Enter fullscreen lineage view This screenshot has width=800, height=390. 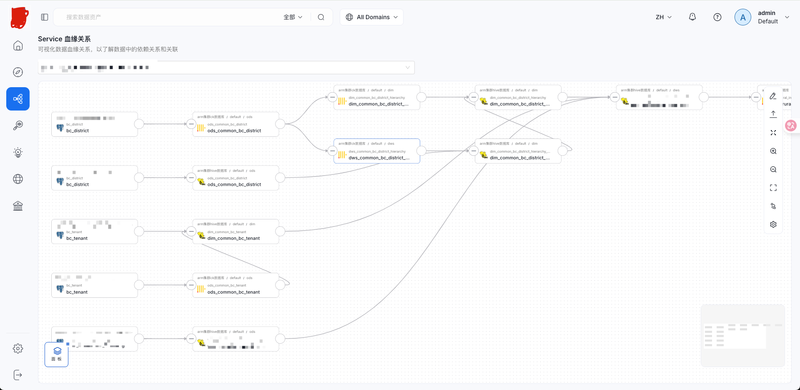[x=773, y=188]
